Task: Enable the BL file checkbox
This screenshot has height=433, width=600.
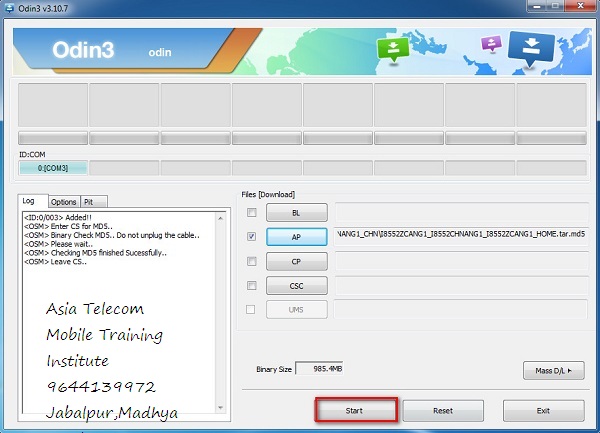Action: [251, 212]
